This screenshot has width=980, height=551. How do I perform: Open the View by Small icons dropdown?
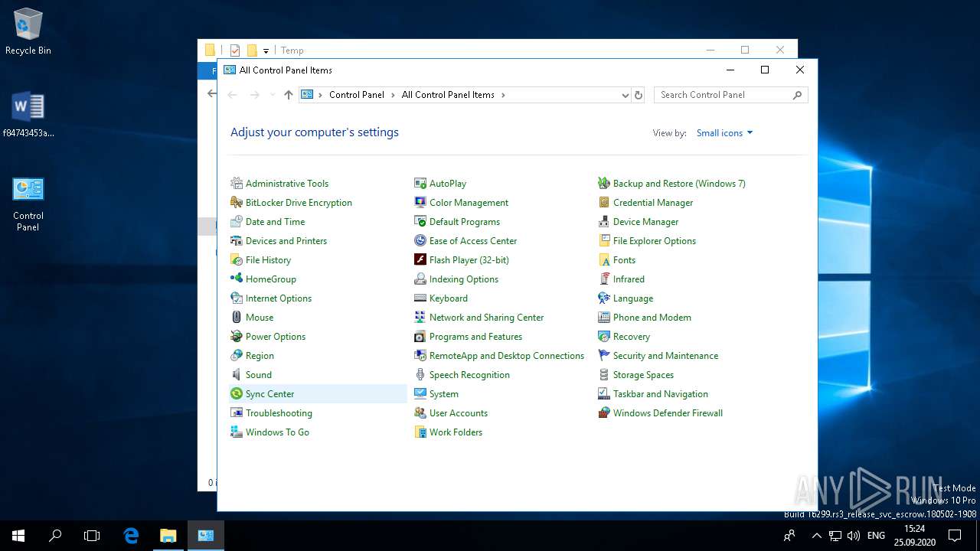point(724,133)
